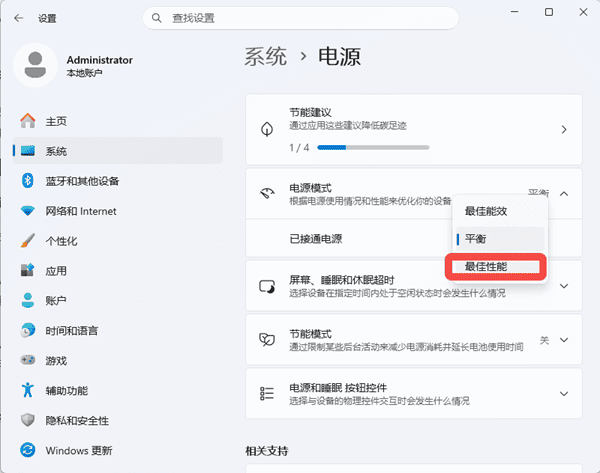Expand 电源和睡眠 按钮控件 chevron
Screen dimensions: 600x473
pos(564,393)
